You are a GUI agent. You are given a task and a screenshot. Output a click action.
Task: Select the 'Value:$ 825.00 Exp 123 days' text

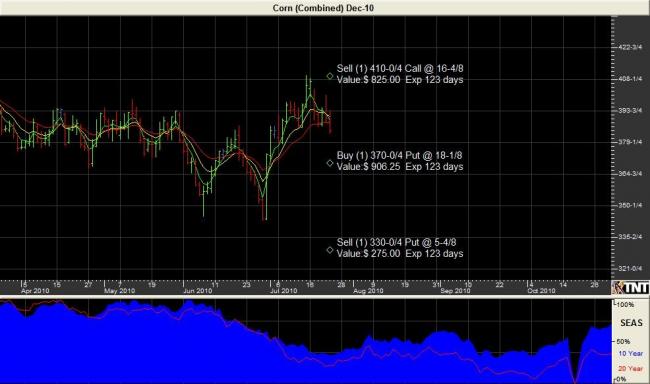tap(400, 80)
